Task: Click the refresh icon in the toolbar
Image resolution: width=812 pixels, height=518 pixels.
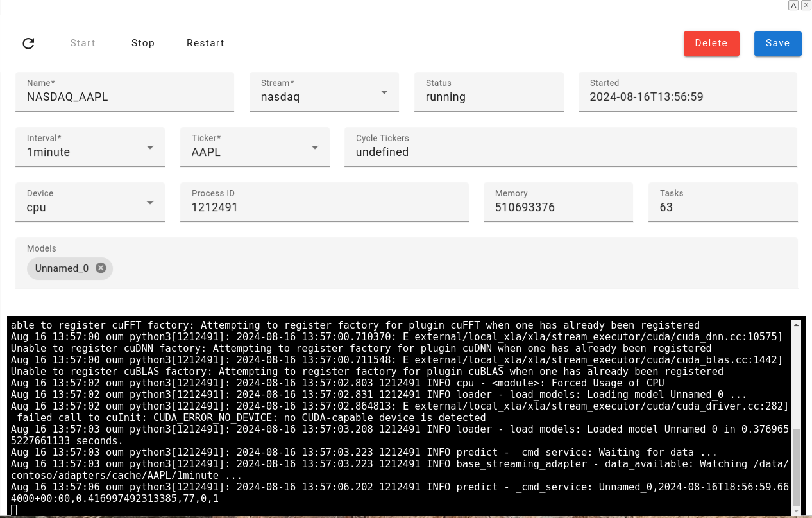Action: (28, 43)
